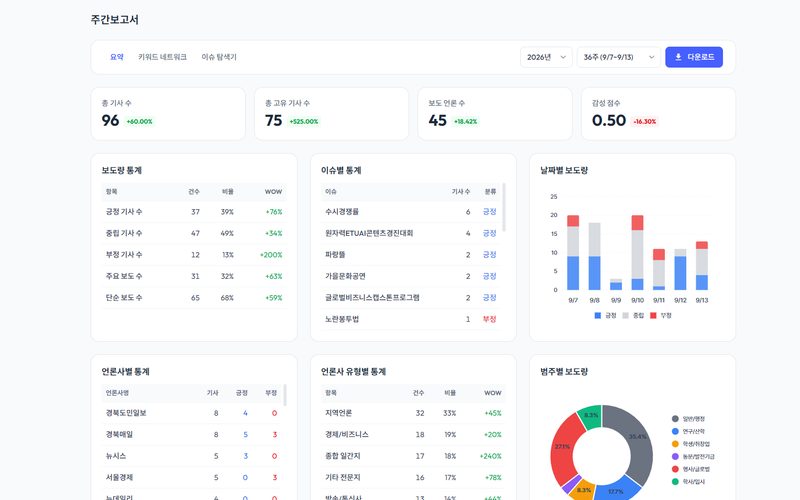Viewport: 800px width, 500px height.
Task: Click the 지역언론 row
Action: (x=413, y=413)
